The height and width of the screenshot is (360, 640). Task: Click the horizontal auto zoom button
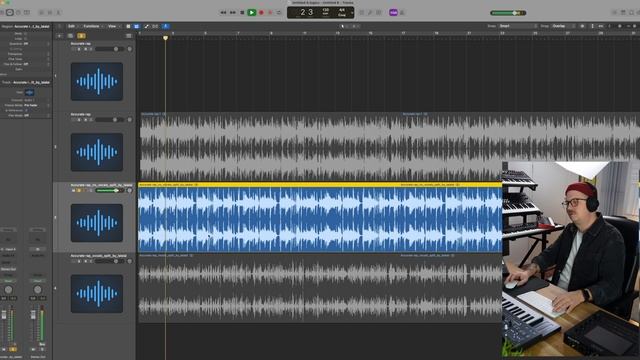(x=601, y=26)
